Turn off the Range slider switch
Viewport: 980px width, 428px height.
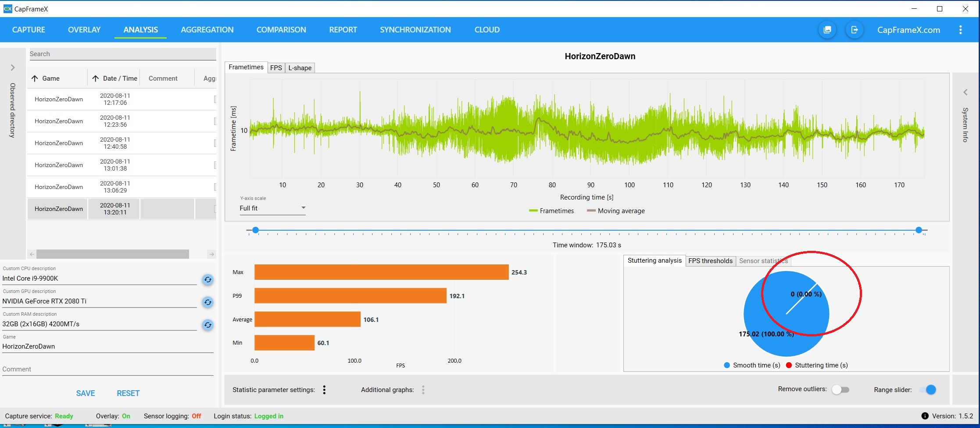coord(927,390)
